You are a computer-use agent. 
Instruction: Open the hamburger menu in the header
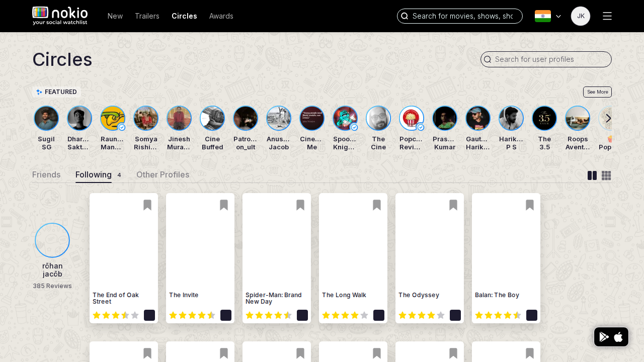pos(607,16)
